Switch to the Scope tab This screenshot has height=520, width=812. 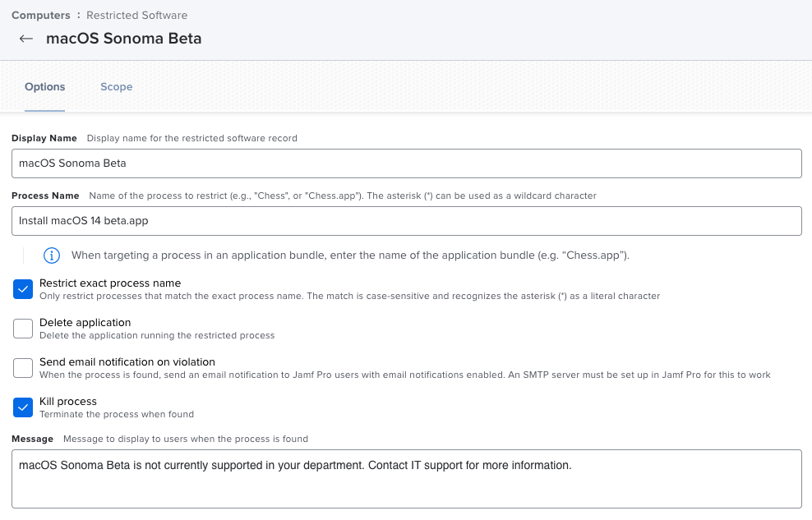(x=117, y=87)
